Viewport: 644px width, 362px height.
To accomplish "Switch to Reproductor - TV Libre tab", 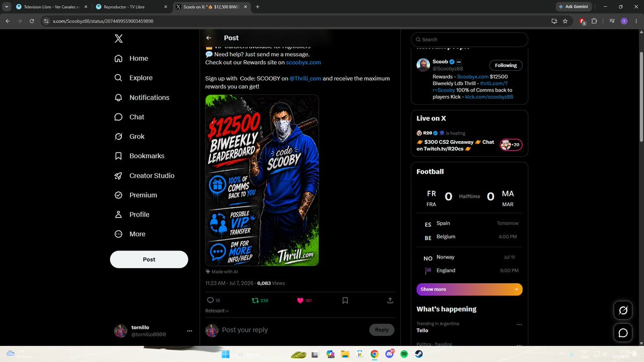I will [x=131, y=7].
